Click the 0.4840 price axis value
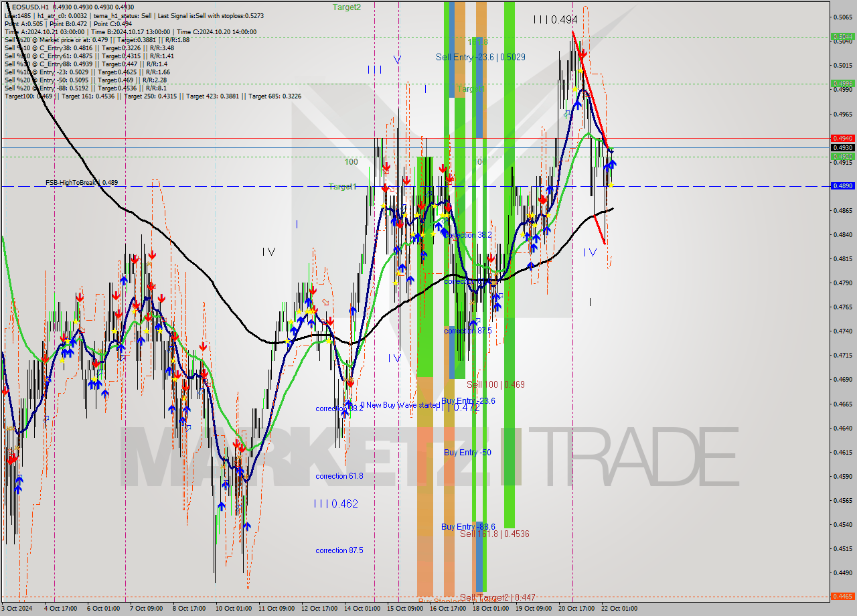857x616 pixels. 842,235
